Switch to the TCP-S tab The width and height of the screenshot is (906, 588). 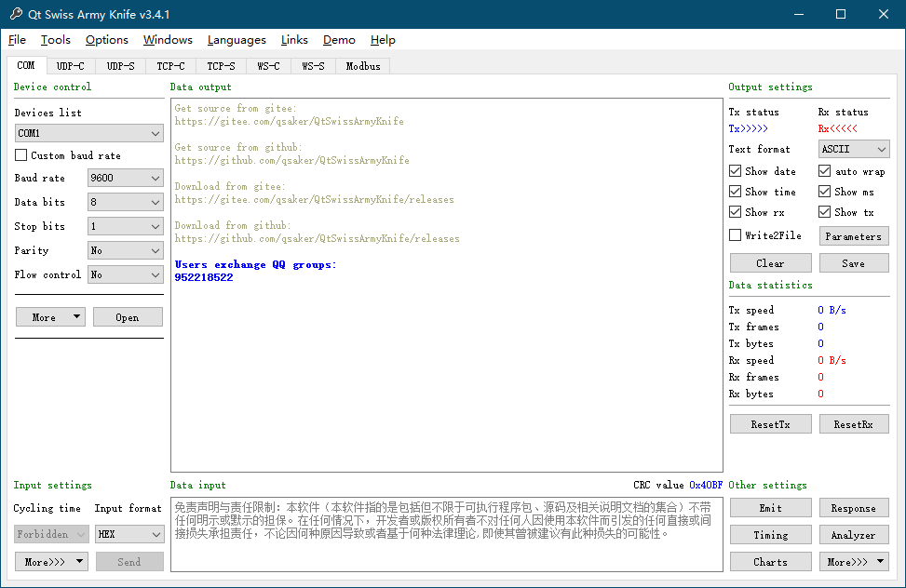(222, 66)
